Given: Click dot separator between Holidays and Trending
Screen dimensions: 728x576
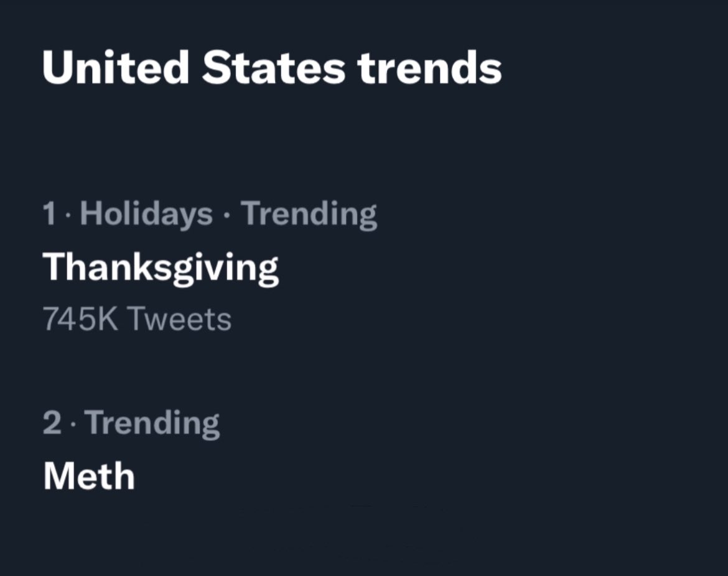Looking at the screenshot, I should 226,216.
